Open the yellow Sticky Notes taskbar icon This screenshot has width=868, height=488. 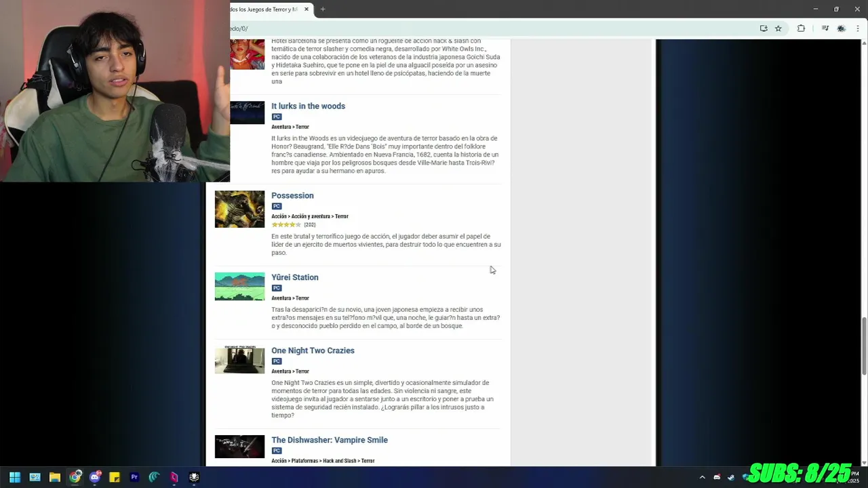pos(115,477)
